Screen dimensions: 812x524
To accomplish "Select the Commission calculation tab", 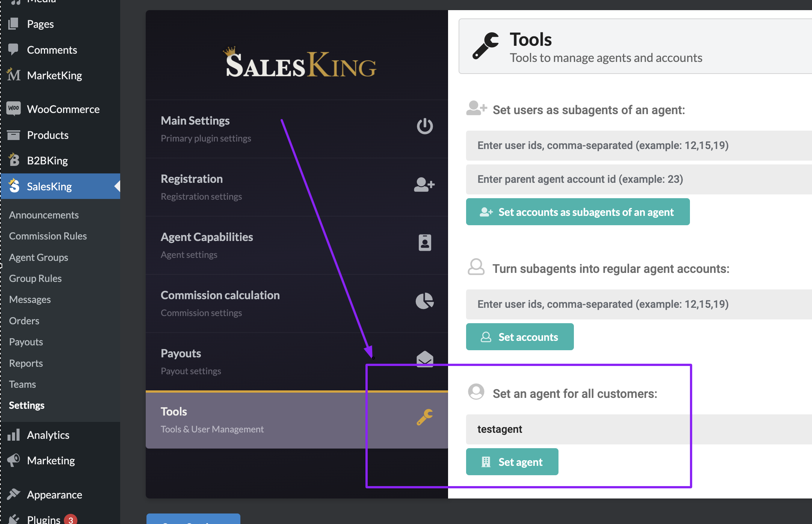I will 297,303.
